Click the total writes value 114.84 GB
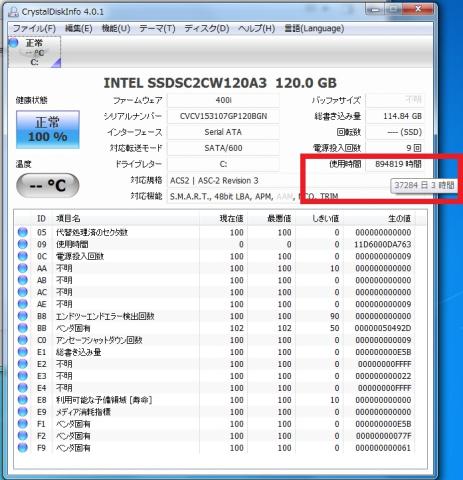Screen dimensions: 463x480 (x=395, y=116)
